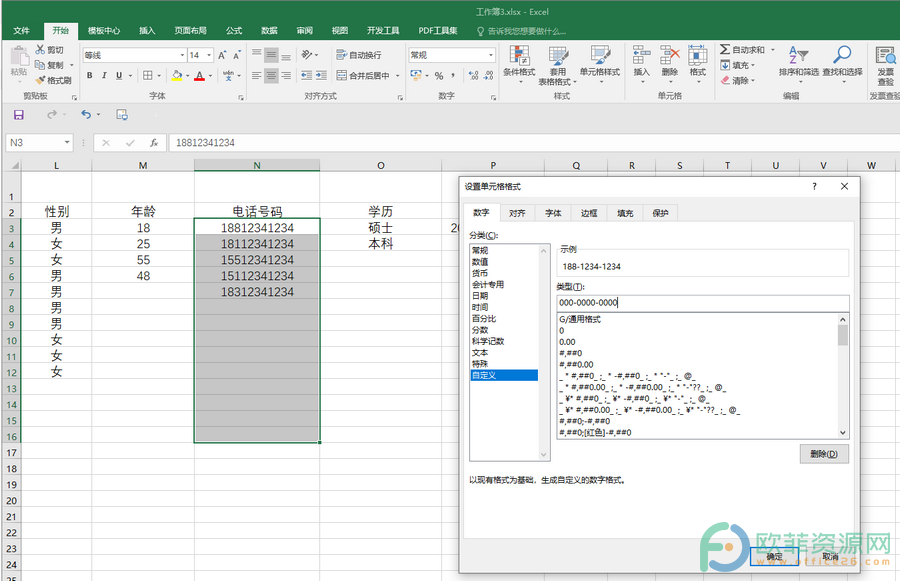This screenshot has height=581, width=900.
Task: Open the Name Box dropdown arrow
Action: 67,142
